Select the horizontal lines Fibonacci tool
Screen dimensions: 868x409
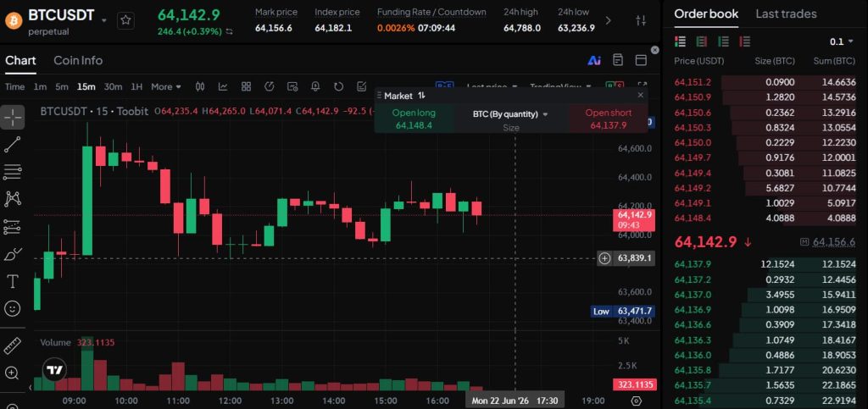point(13,172)
